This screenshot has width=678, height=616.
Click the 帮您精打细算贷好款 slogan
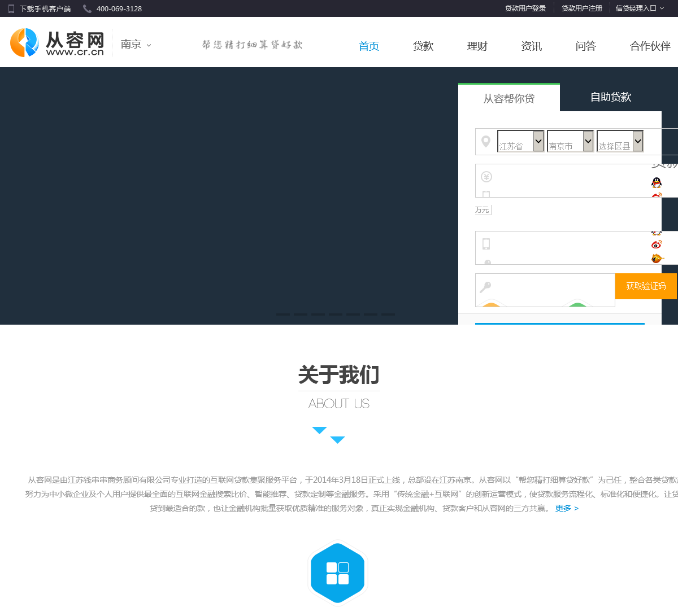pos(253,45)
